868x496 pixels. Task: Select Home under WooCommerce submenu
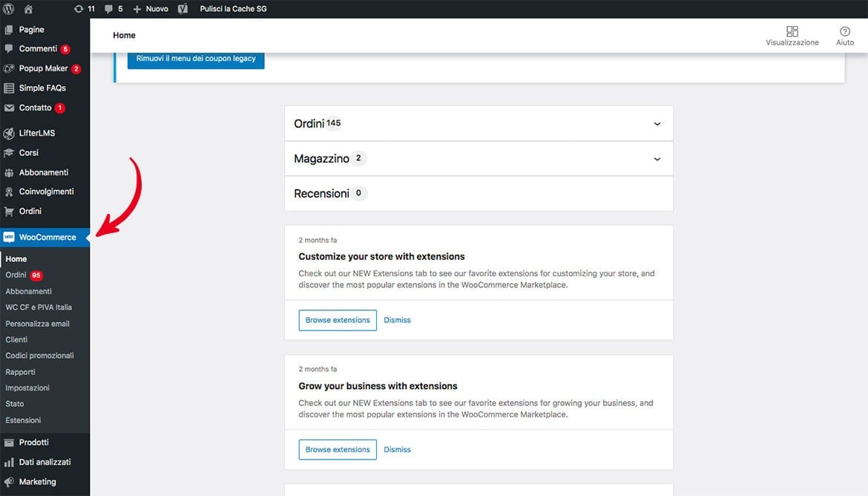point(16,259)
